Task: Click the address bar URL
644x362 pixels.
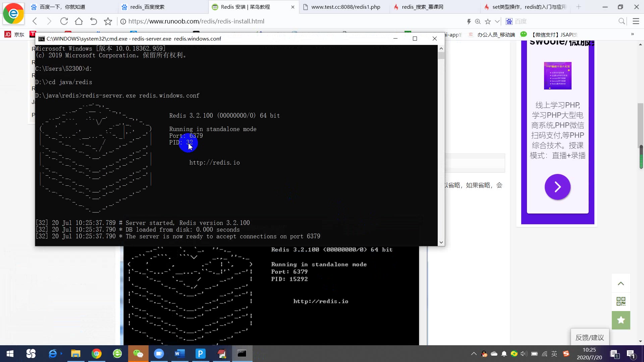Action: 196,21
